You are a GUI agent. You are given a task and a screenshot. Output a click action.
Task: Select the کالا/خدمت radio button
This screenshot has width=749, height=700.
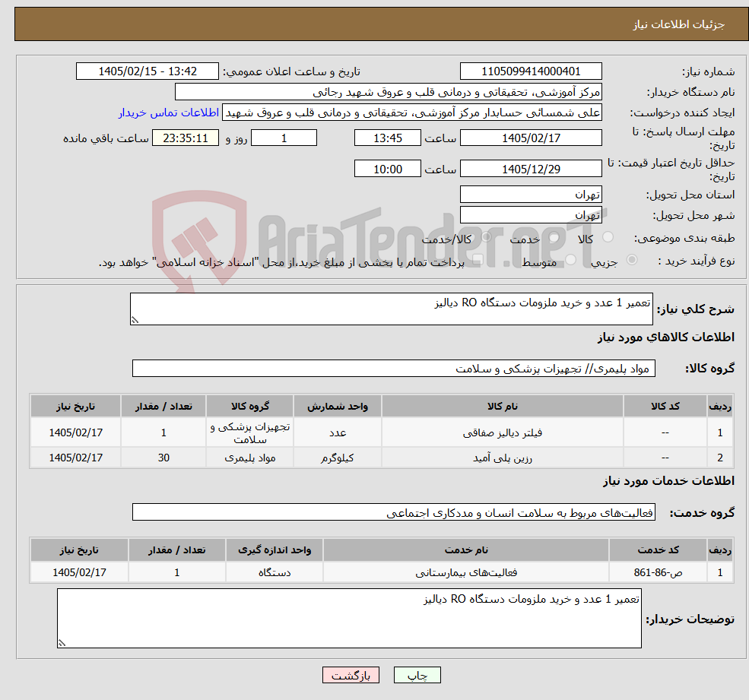pyautogui.click(x=486, y=237)
